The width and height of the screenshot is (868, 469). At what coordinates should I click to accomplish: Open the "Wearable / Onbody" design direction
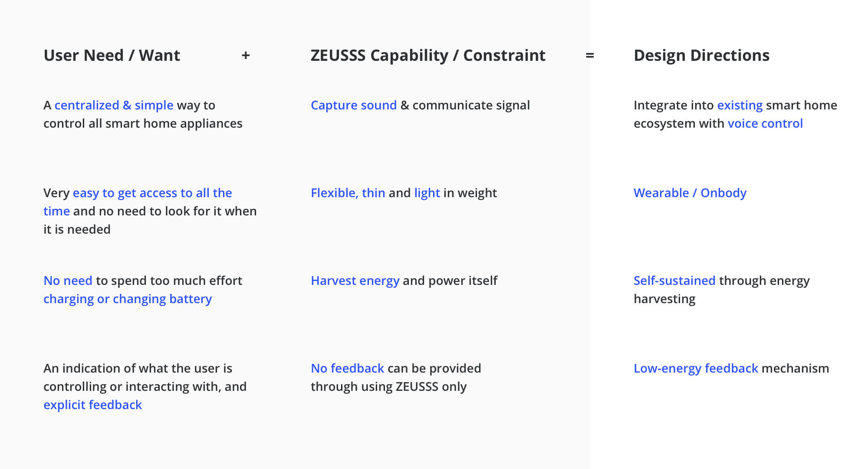[x=690, y=193]
